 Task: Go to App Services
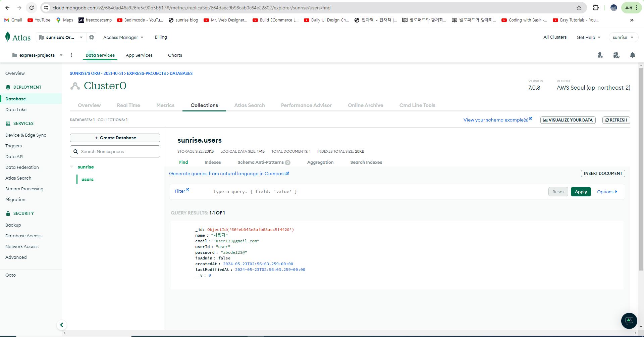[139, 55]
